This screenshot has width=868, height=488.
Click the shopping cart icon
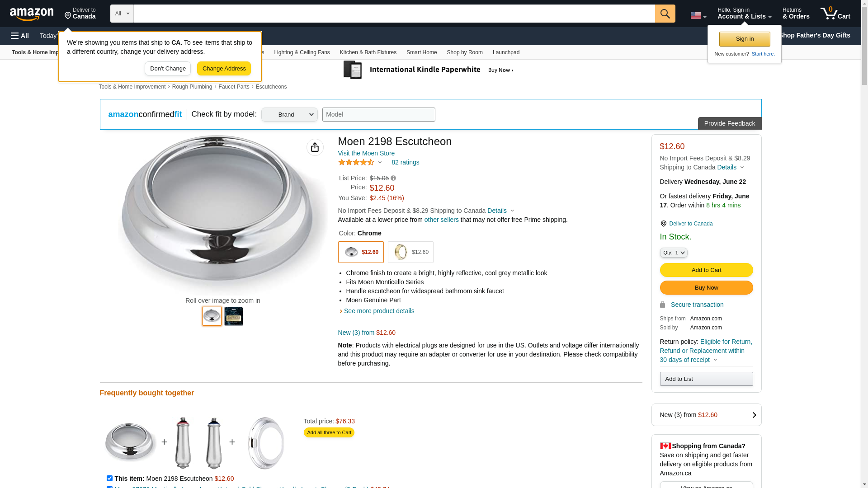[x=835, y=14]
